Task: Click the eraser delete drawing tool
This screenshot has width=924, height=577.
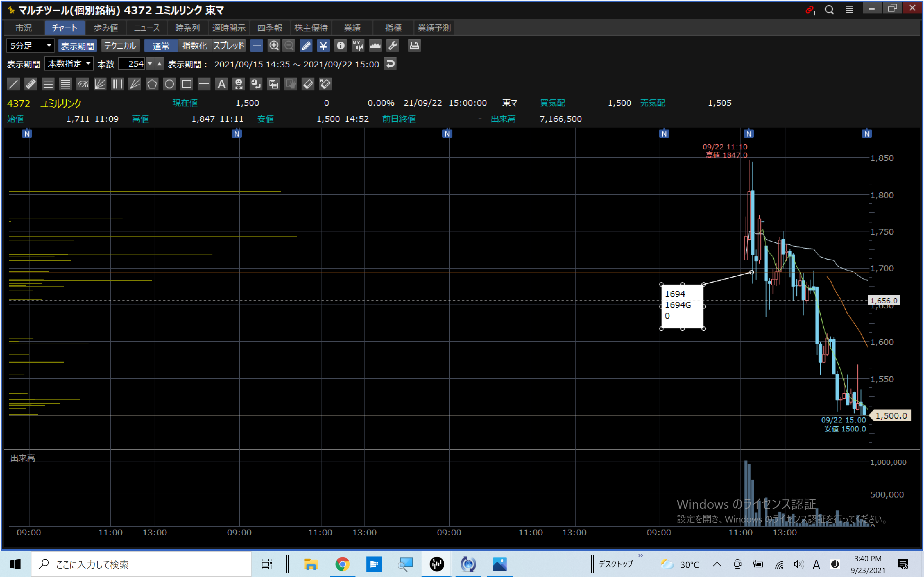Action: [308, 84]
